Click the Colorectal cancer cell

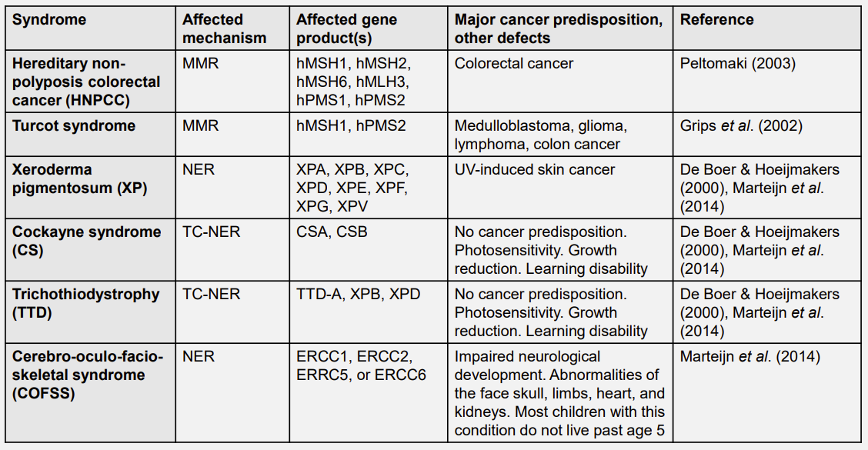[514, 64]
